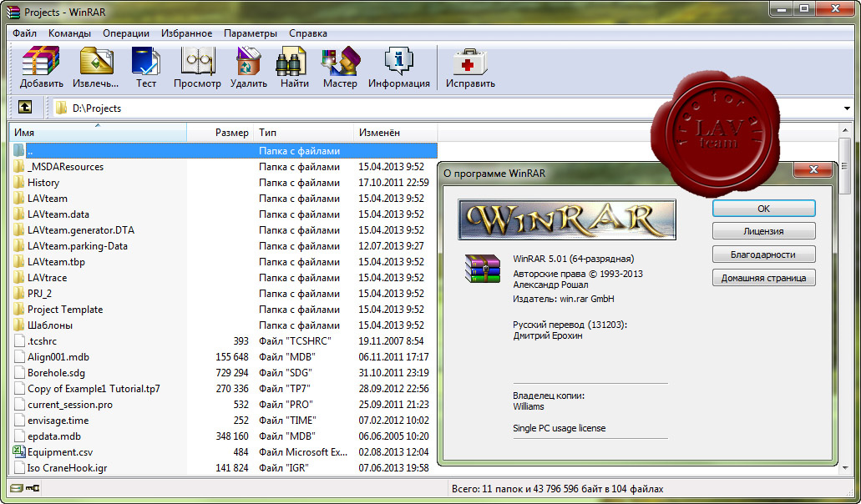Click the _MSDAResources folder icon
Image resolution: width=861 pixels, height=504 pixels.
(19, 166)
